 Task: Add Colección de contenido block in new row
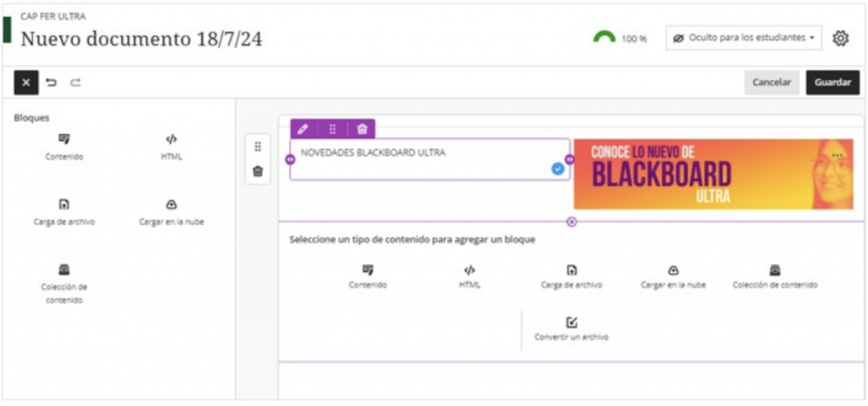tap(775, 276)
